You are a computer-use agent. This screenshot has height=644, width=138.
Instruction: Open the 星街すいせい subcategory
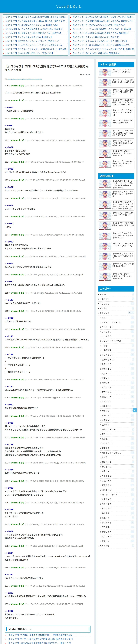coord(117,420)
